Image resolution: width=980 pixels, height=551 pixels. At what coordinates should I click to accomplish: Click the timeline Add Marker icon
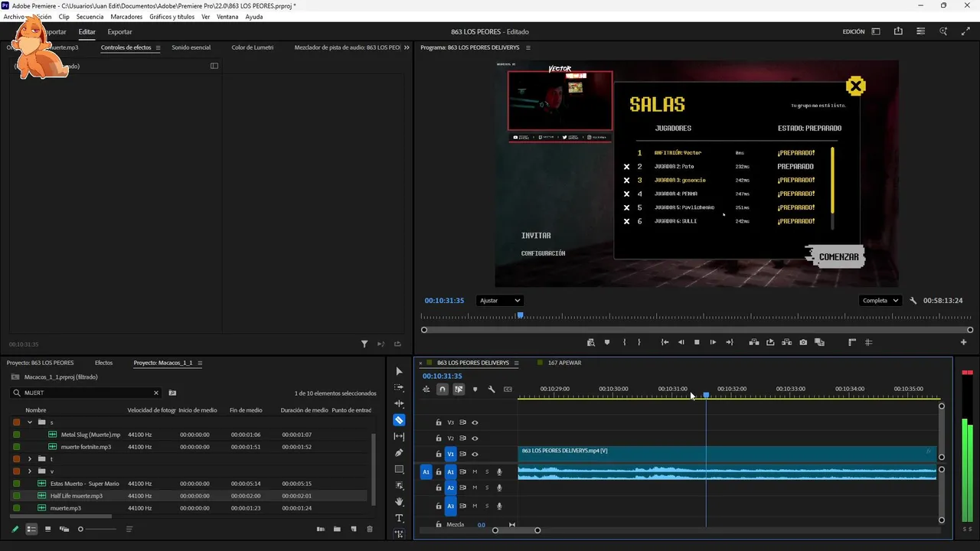coord(475,390)
